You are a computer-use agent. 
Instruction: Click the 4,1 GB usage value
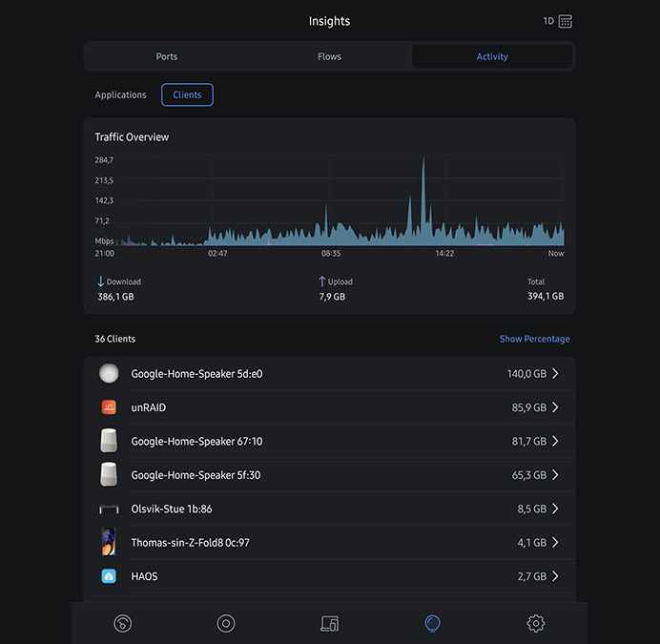tap(532, 543)
